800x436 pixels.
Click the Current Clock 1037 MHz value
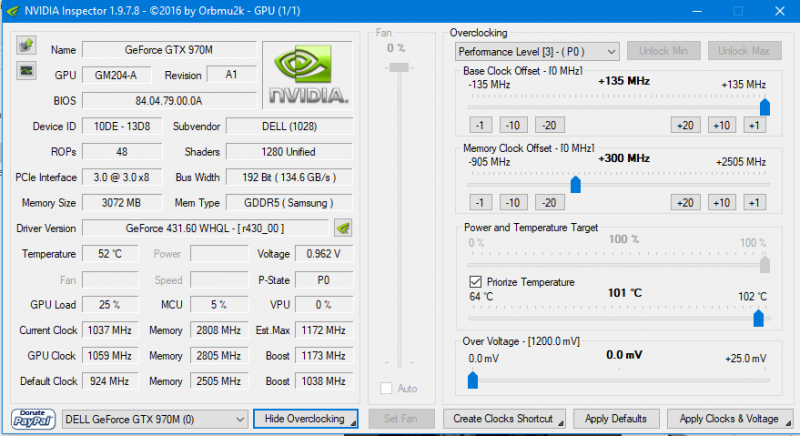110,330
